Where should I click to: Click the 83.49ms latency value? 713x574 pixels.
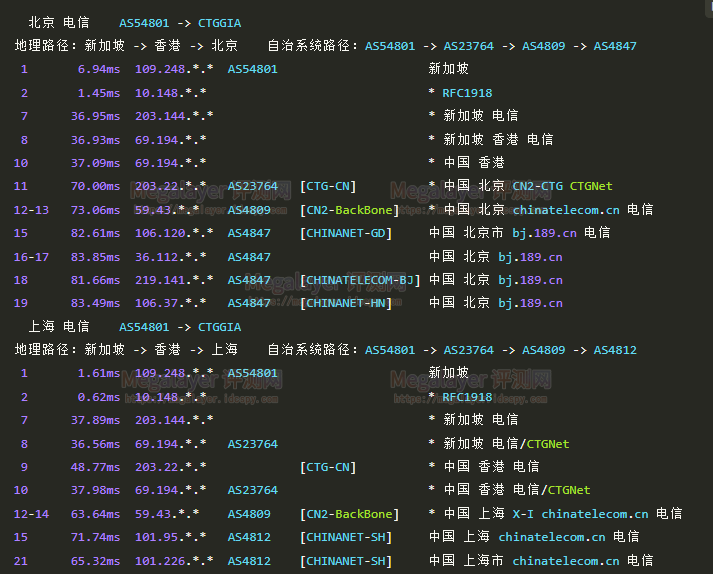(95, 303)
